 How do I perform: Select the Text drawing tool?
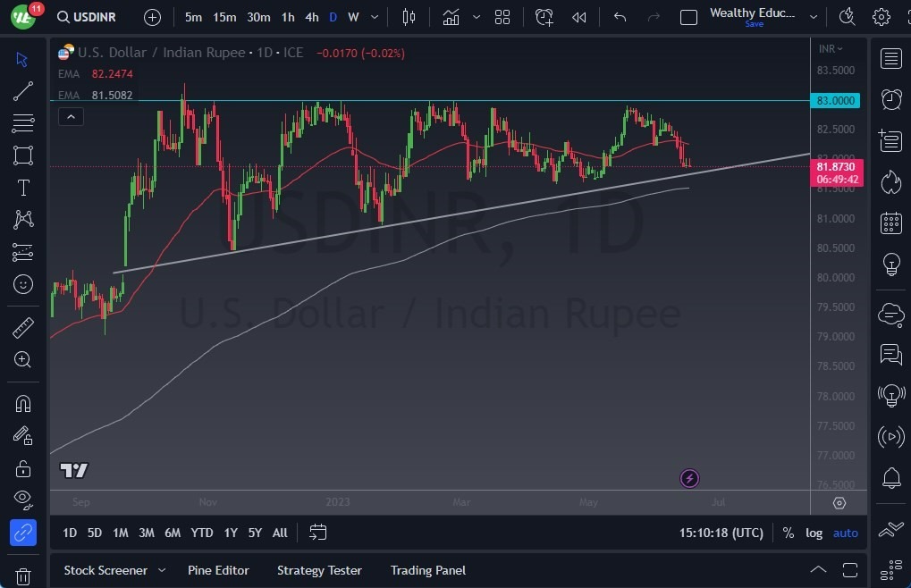click(x=22, y=187)
